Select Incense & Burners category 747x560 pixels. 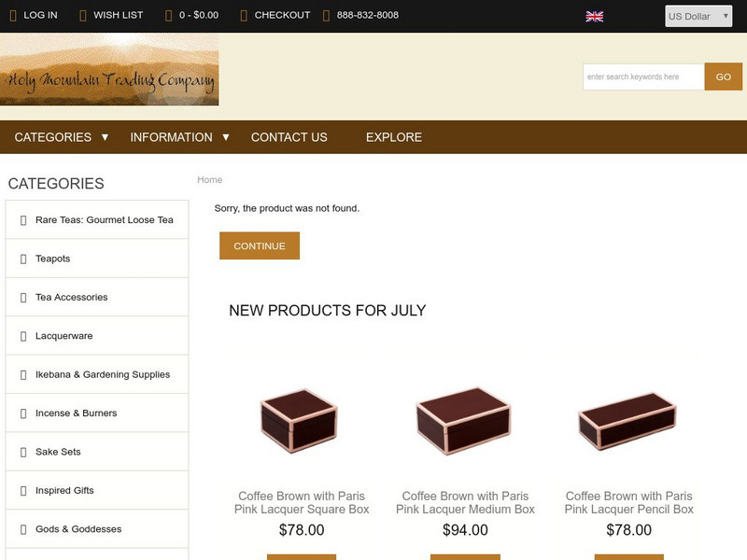[75, 413]
